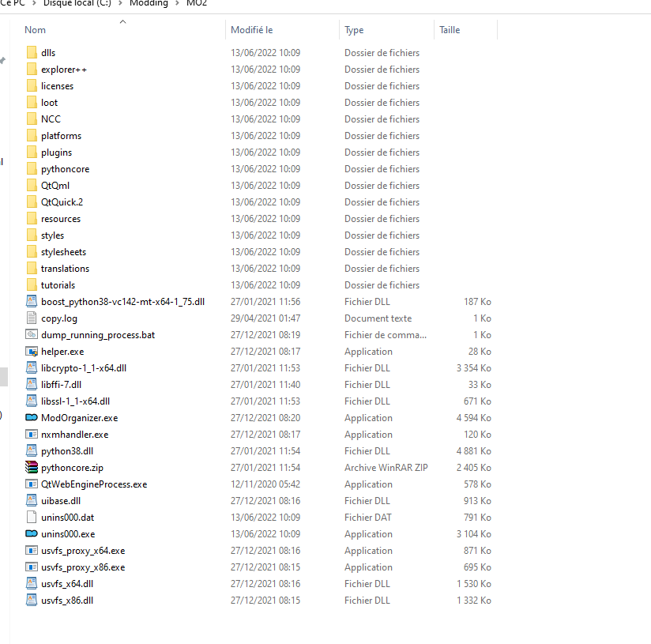This screenshot has width=651, height=644.
Task: Select the platforms folder icon
Action: pyautogui.click(x=32, y=135)
